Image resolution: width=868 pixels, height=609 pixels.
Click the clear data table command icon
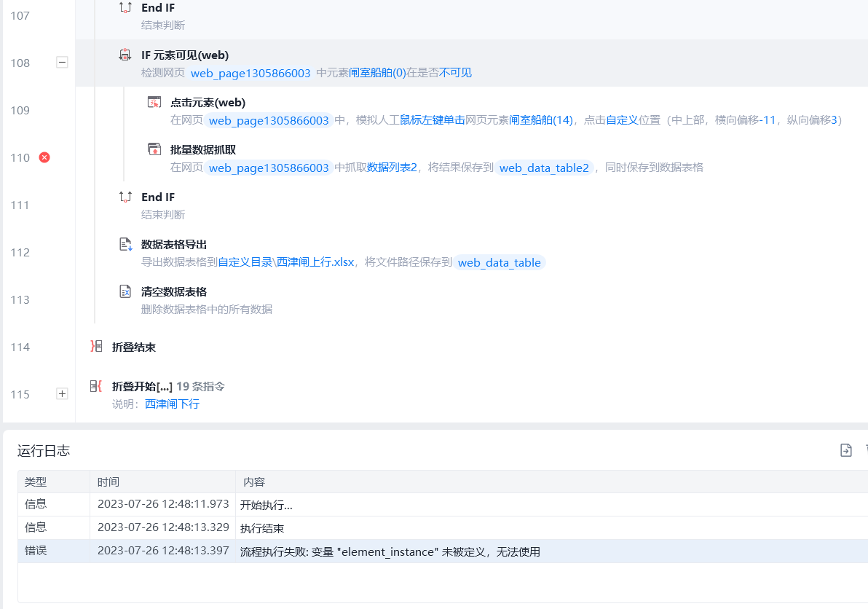coord(125,291)
